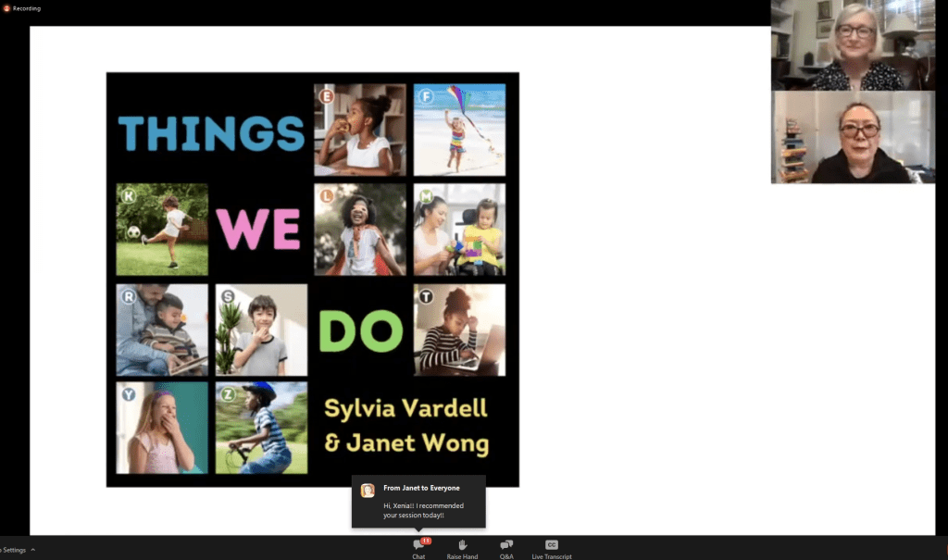This screenshot has width=948, height=560.
Task: Open Settings in the bottom toolbar
Action: coord(14,550)
